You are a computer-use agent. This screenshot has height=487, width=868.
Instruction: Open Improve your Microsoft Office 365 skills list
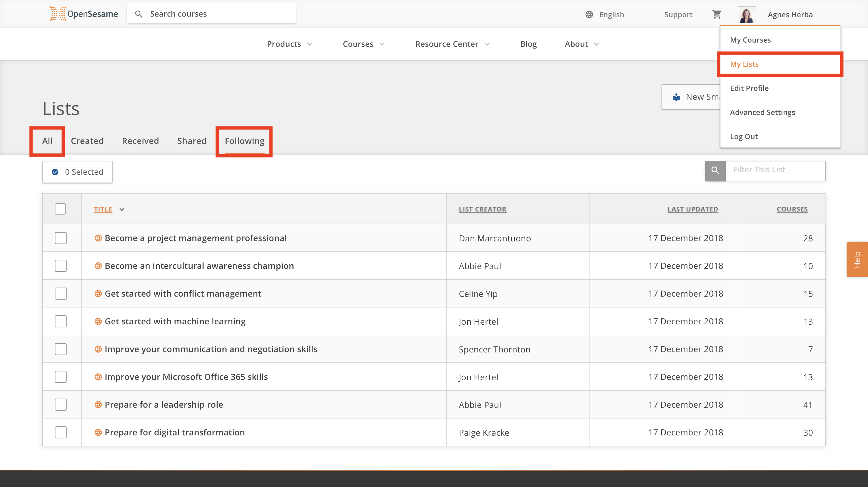(x=186, y=377)
